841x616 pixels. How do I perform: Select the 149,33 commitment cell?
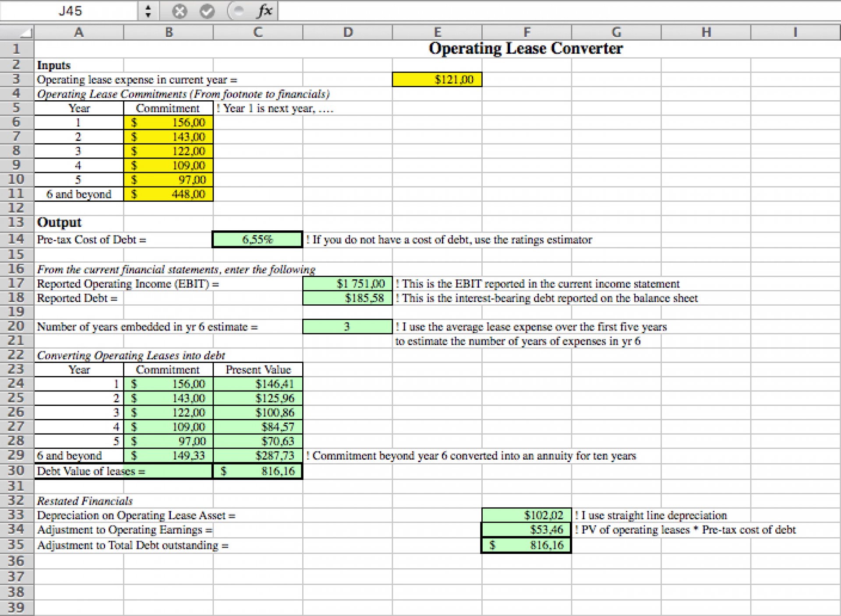169,455
